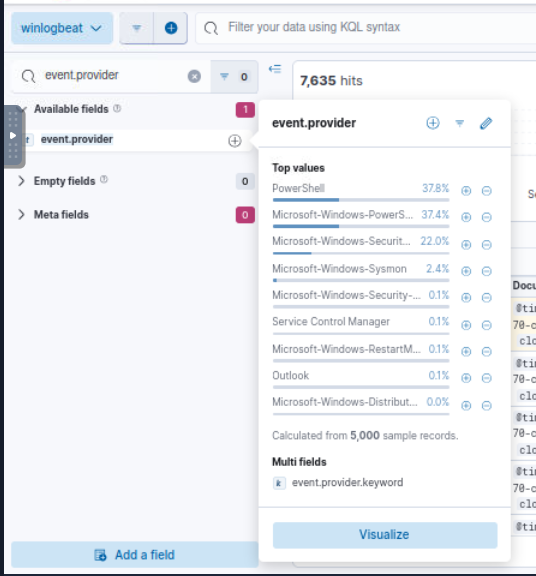Select event.provider in Available fields list
The image size is (536, 576).
(x=77, y=140)
